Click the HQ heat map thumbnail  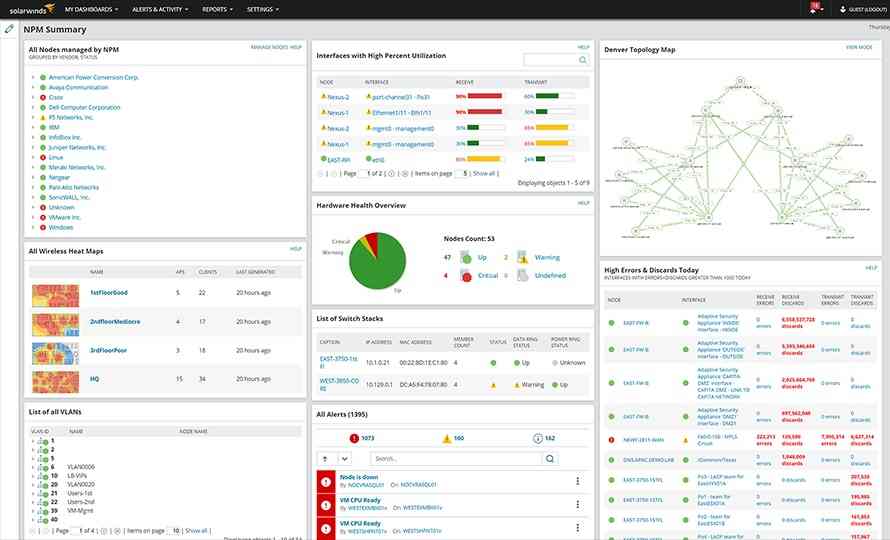point(56,382)
